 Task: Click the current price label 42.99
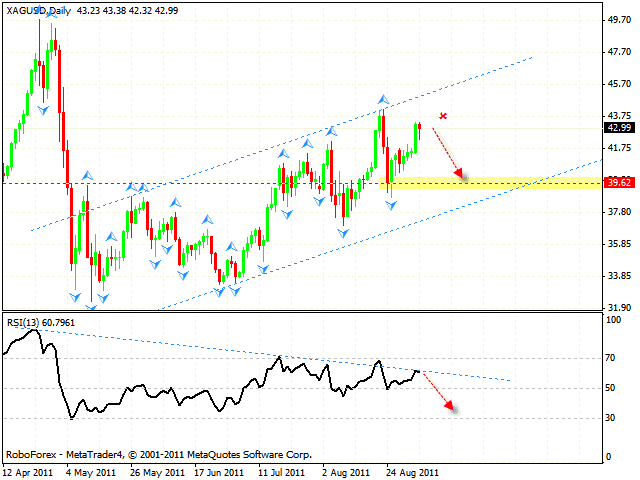617,128
